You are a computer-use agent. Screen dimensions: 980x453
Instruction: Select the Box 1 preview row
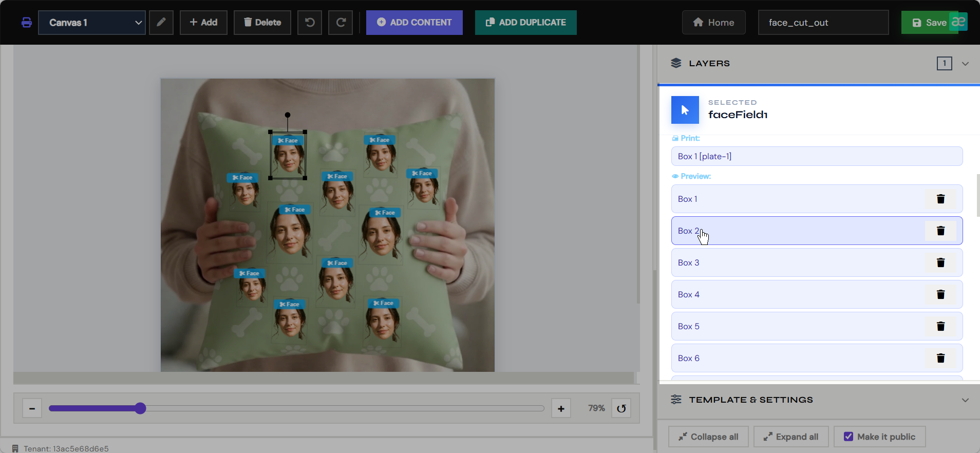coord(817,199)
